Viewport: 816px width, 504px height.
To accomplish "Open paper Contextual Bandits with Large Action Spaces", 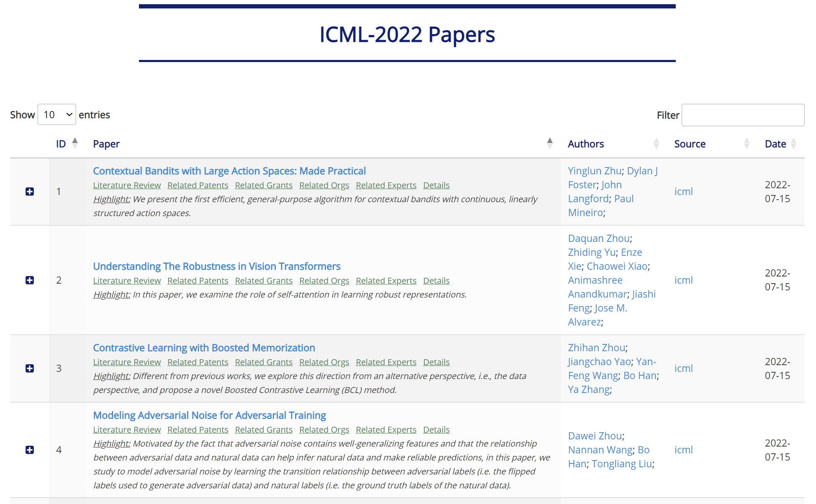I will coord(229,171).
